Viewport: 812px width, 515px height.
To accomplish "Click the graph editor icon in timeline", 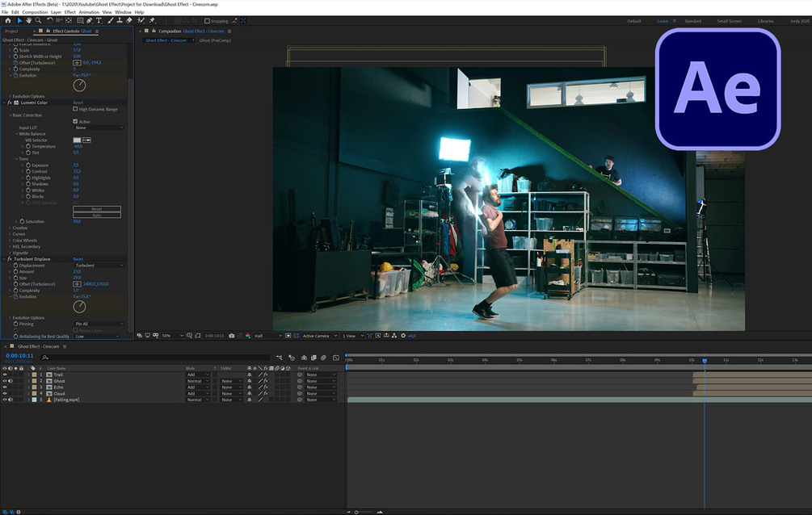I will [336, 358].
